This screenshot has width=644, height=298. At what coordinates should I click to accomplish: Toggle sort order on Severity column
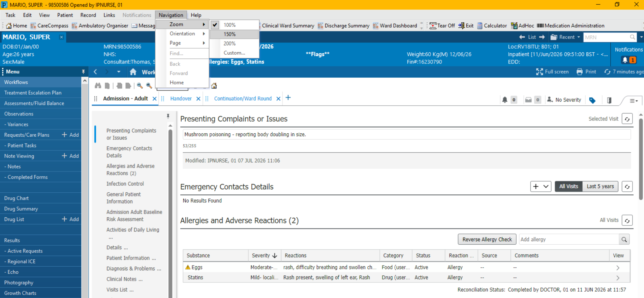tap(265, 256)
